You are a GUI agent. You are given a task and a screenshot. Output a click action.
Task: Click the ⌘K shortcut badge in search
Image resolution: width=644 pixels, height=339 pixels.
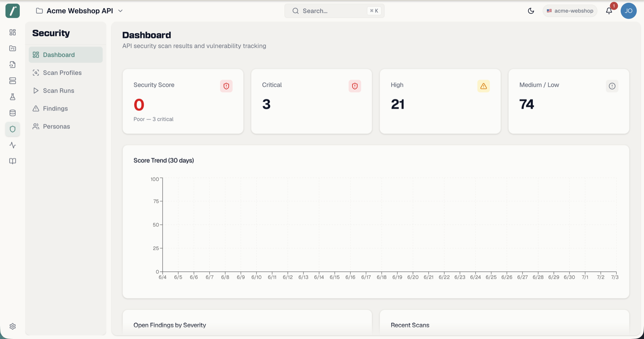point(374,11)
